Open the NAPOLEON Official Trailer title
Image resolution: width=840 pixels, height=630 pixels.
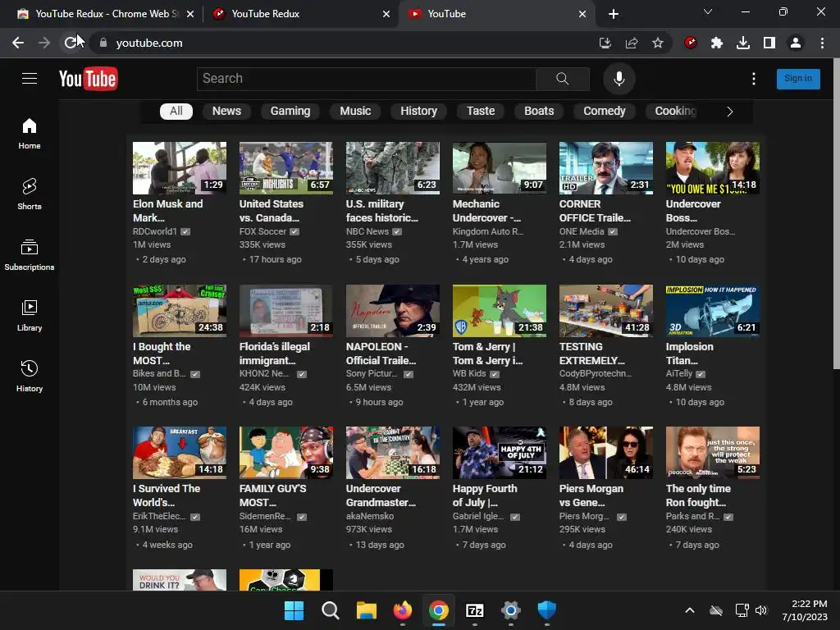(381, 354)
